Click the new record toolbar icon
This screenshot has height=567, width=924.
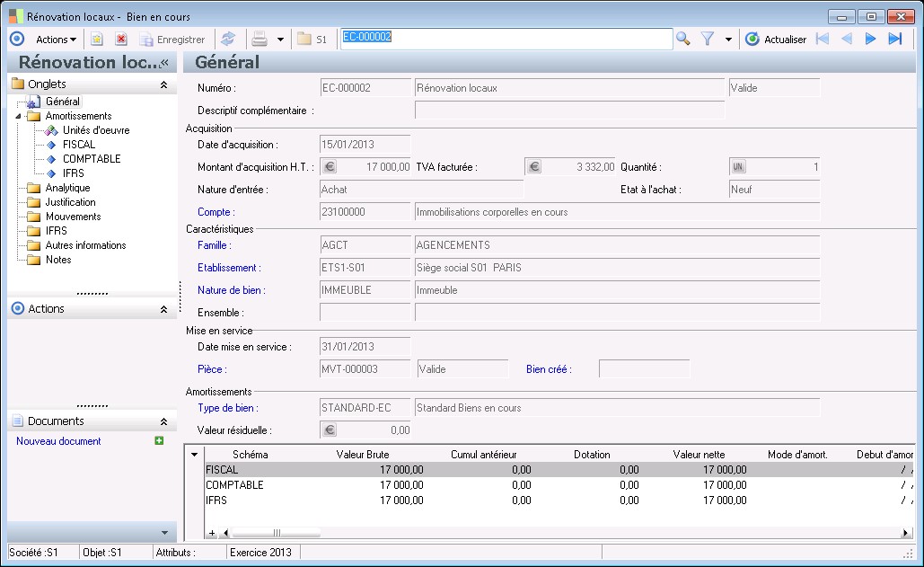click(97, 40)
